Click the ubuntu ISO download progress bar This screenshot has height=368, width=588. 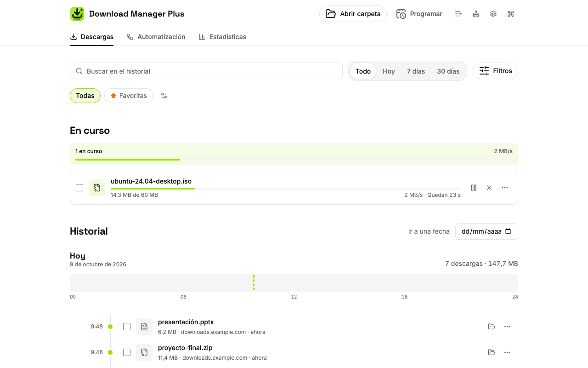pyautogui.click(x=286, y=188)
